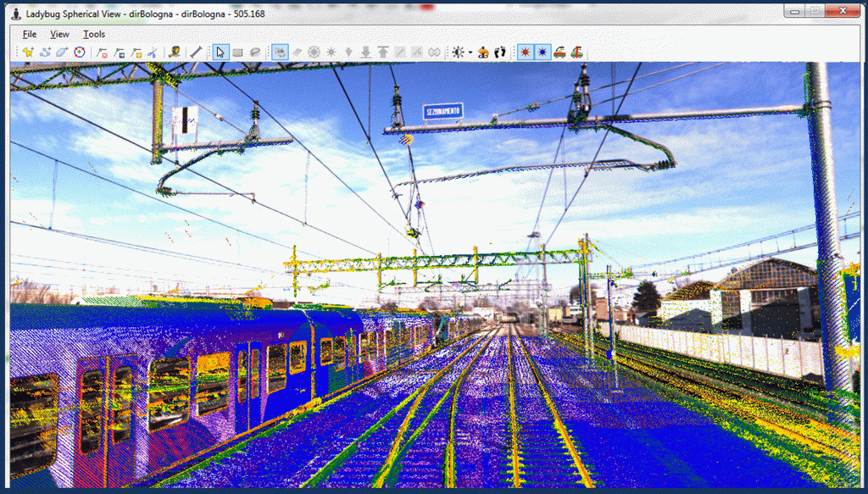Viewport: 868px width, 494px height.
Task: Open the brightness dropdown arrow
Action: (470, 53)
